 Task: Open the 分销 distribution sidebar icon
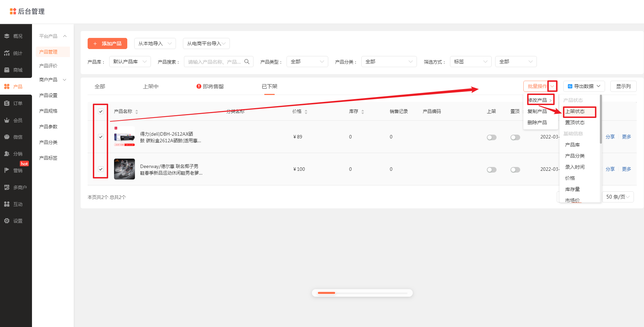(x=7, y=154)
